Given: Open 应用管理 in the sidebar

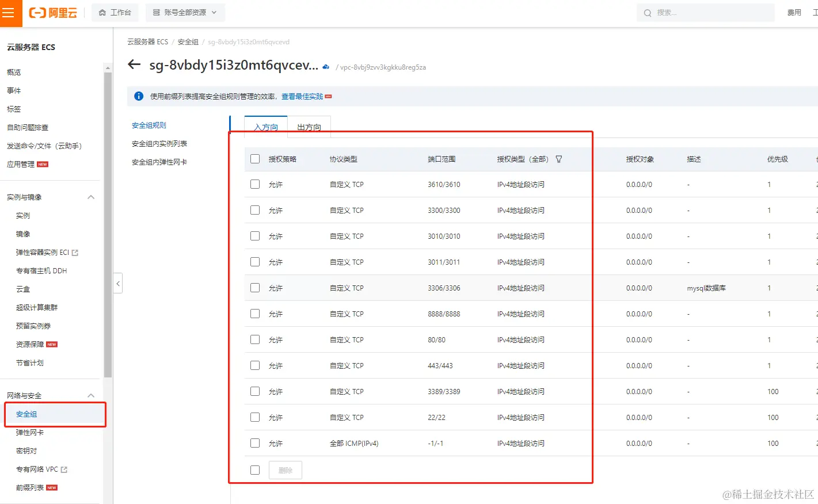Looking at the screenshot, I should tap(21, 165).
